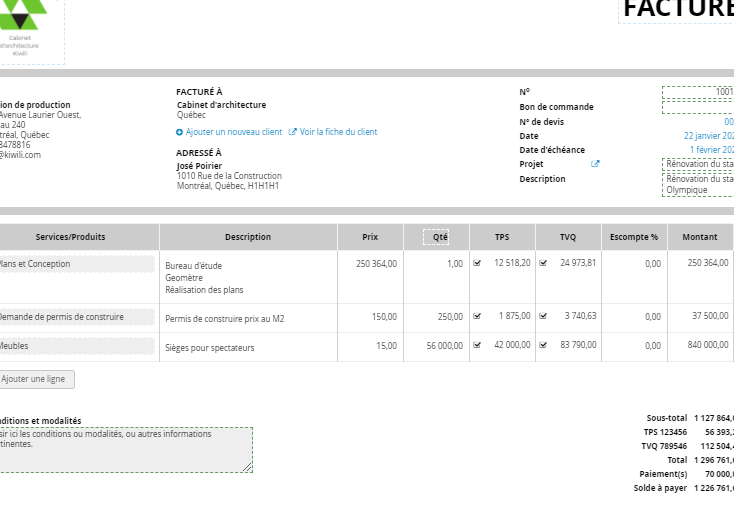Click Ajouter un nouveau client link
This screenshot has height=507, width=734.
234,132
